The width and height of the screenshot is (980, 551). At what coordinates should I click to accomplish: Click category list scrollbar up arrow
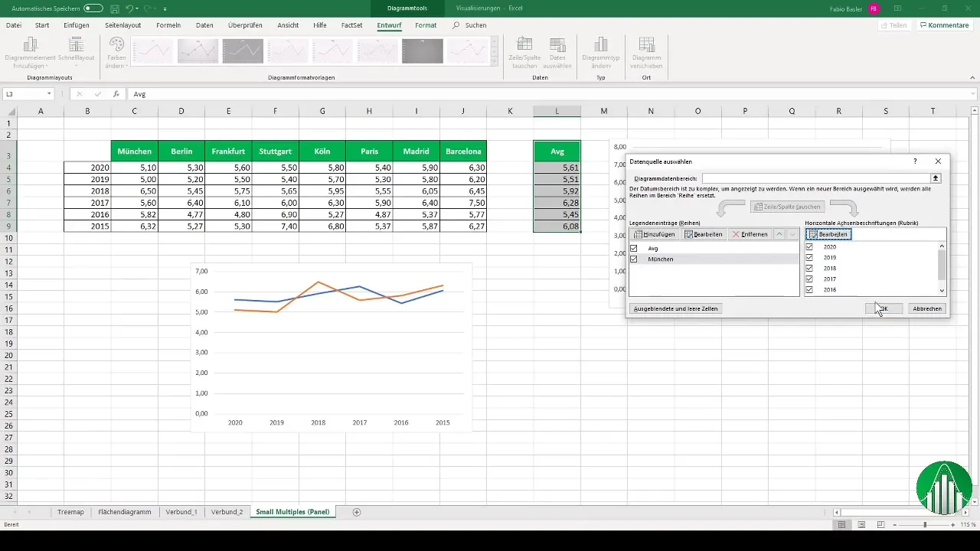942,246
